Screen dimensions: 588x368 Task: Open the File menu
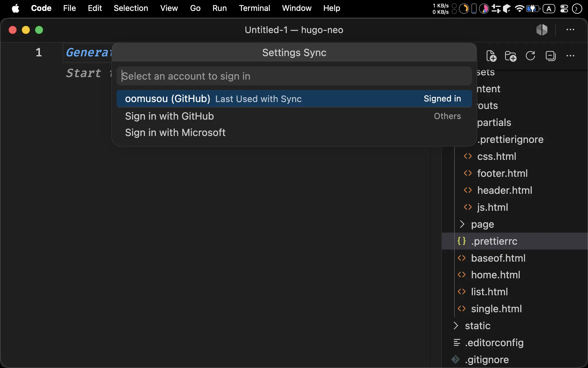click(69, 8)
